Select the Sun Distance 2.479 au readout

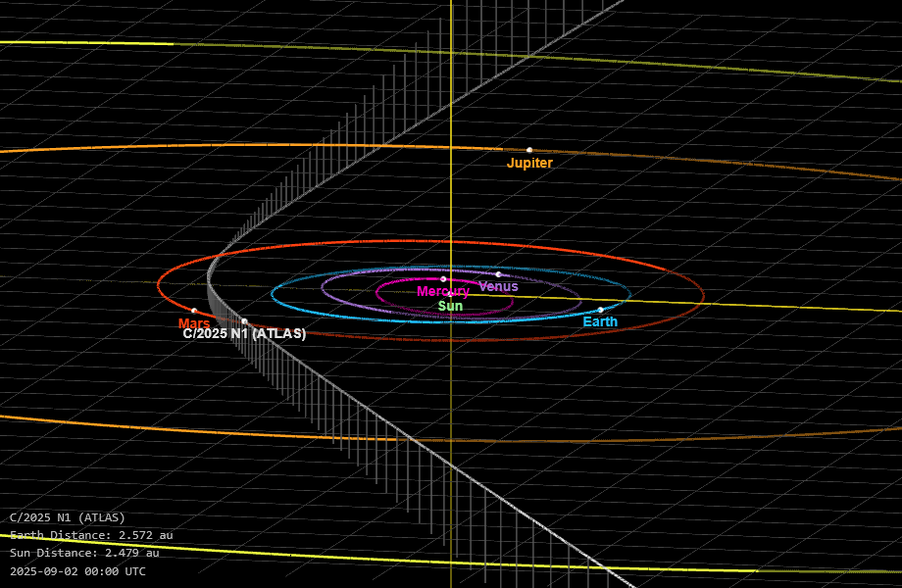tap(84, 553)
